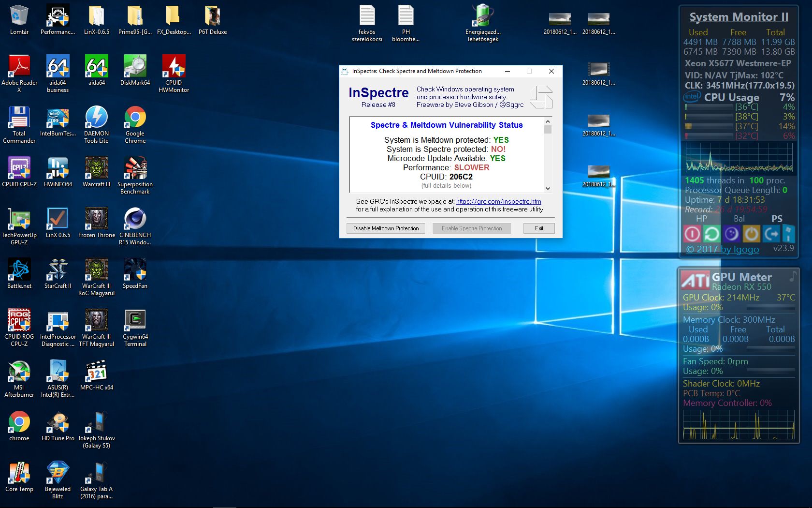Open the grc.com/inspectre.htm link

click(499, 201)
